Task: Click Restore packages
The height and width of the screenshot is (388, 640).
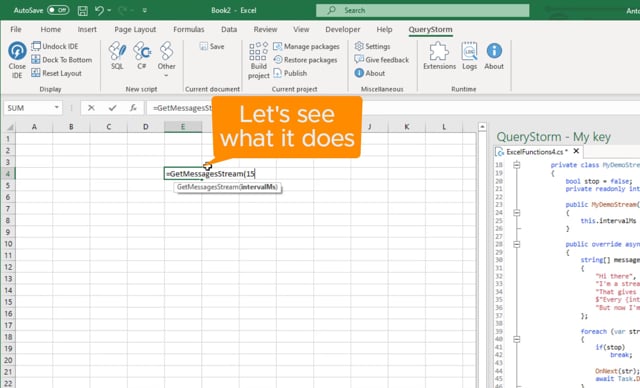Action: click(305, 60)
